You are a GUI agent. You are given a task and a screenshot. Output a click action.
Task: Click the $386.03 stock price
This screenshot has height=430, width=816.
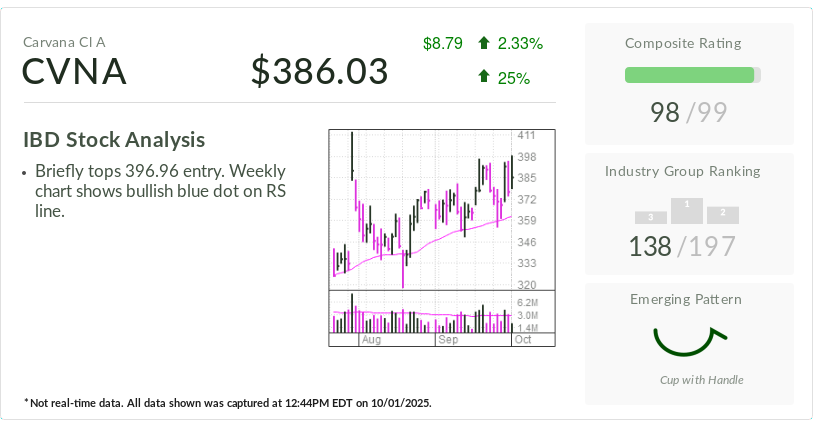coord(319,72)
